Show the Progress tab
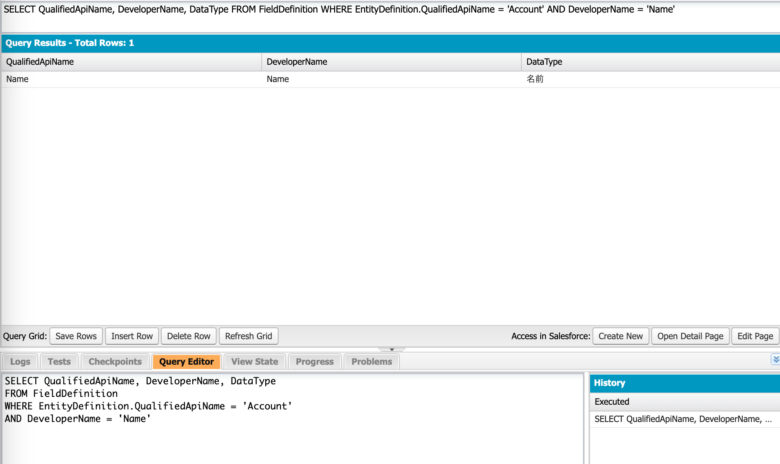780x464 pixels. click(x=315, y=361)
